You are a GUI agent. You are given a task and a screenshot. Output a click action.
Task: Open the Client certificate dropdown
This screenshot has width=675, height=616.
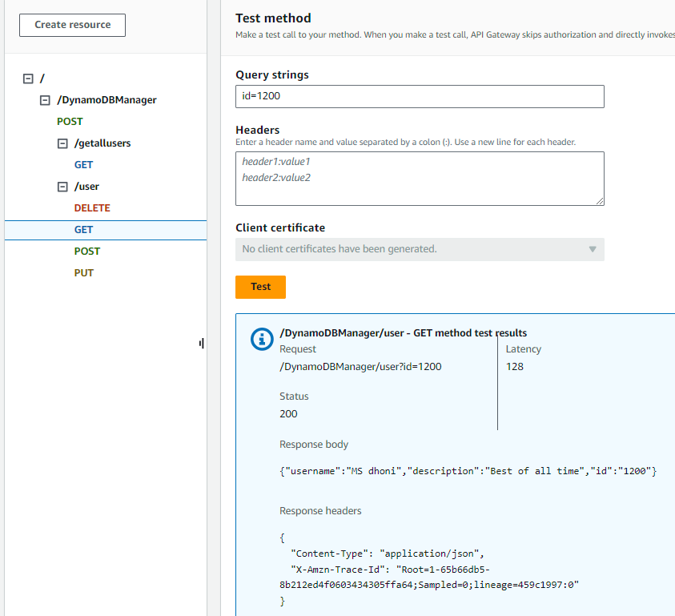point(420,249)
